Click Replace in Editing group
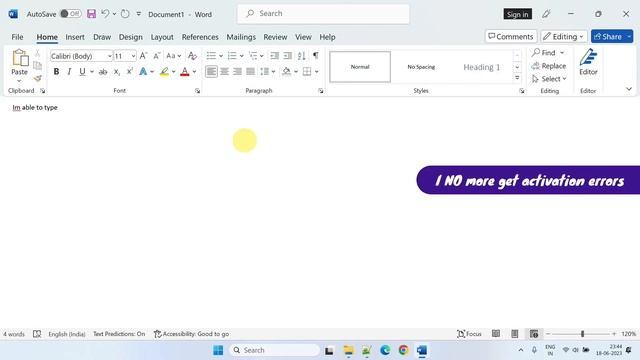The width and height of the screenshot is (640, 360). (549, 66)
